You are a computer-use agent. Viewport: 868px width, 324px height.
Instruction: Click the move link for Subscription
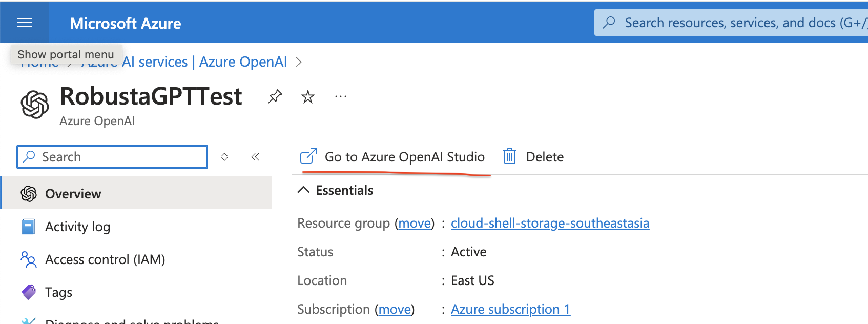pyautogui.click(x=395, y=309)
